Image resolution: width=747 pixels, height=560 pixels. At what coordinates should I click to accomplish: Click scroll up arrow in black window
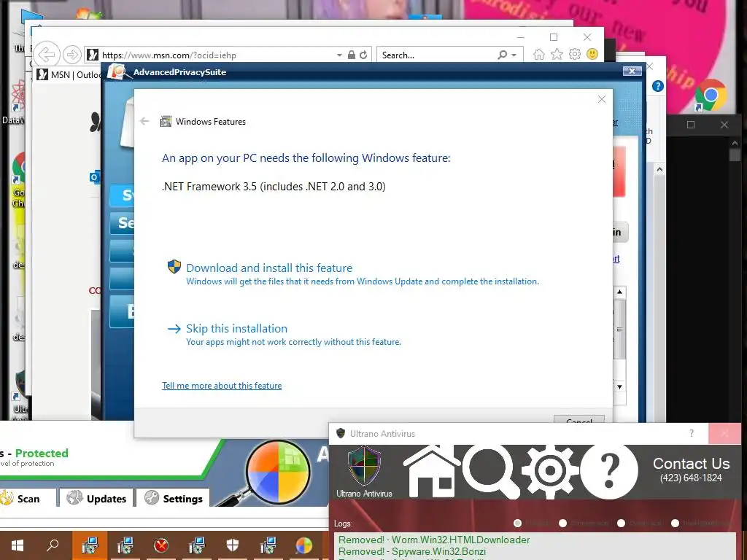point(735,142)
